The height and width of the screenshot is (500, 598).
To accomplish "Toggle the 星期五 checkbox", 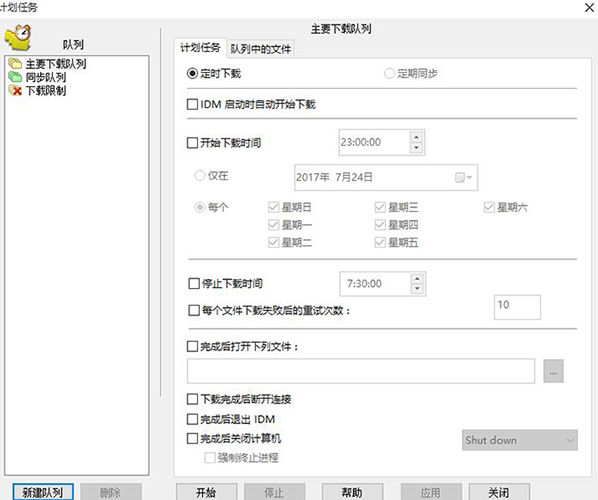I will (x=380, y=242).
